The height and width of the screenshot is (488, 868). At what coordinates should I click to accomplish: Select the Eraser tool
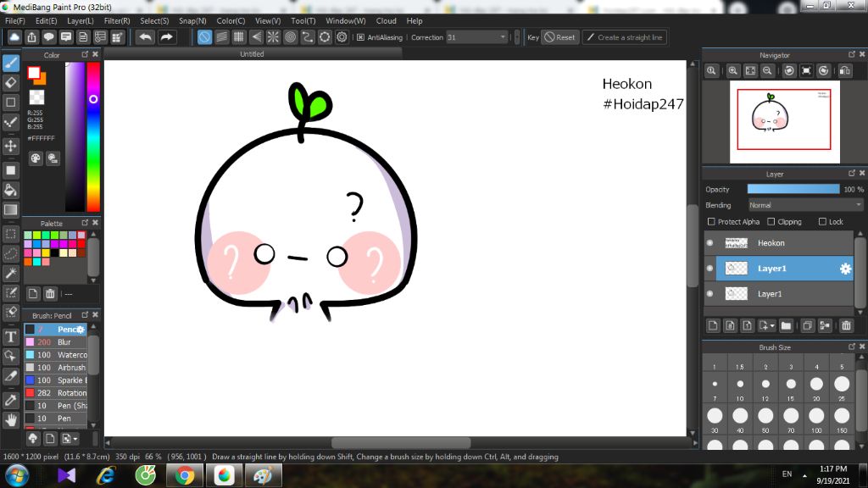(10, 82)
